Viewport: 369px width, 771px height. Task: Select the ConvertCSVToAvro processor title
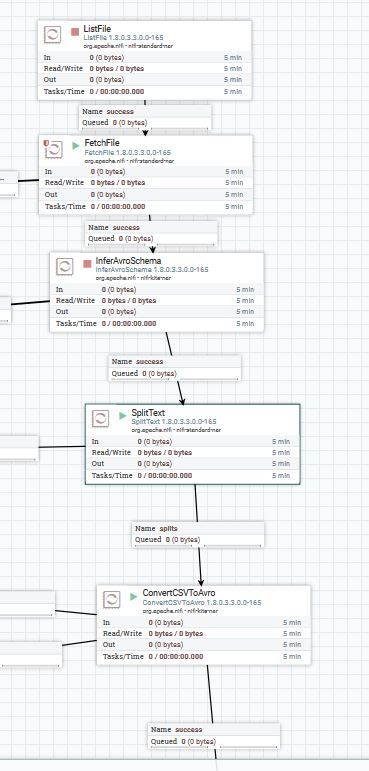tap(179, 593)
